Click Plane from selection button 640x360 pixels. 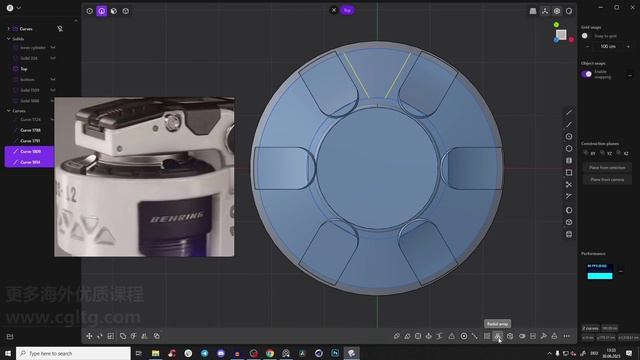point(607,168)
